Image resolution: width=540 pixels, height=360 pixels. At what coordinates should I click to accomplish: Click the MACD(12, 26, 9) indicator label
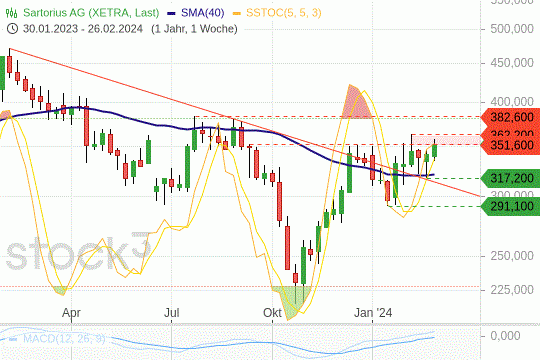pyautogui.click(x=64, y=339)
